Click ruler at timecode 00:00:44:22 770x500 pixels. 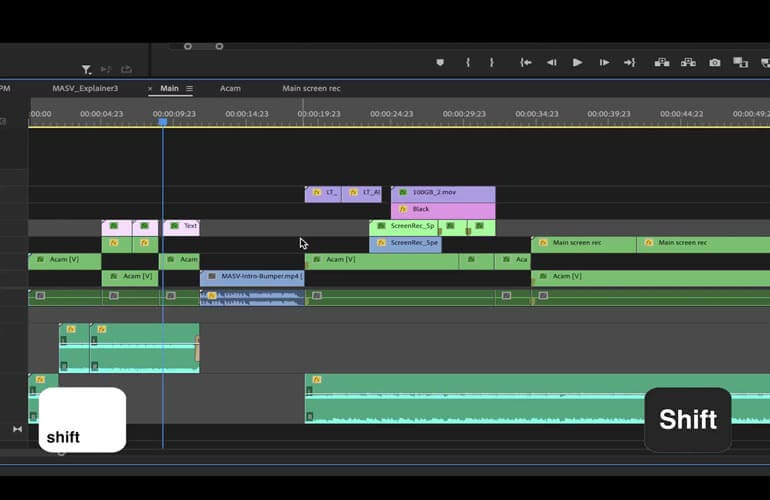[x=682, y=113]
